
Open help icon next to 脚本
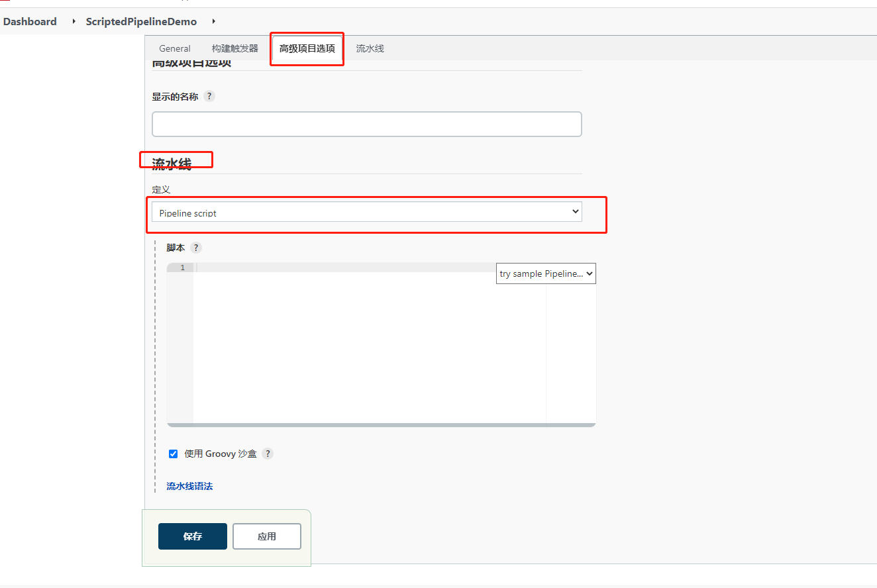point(196,248)
